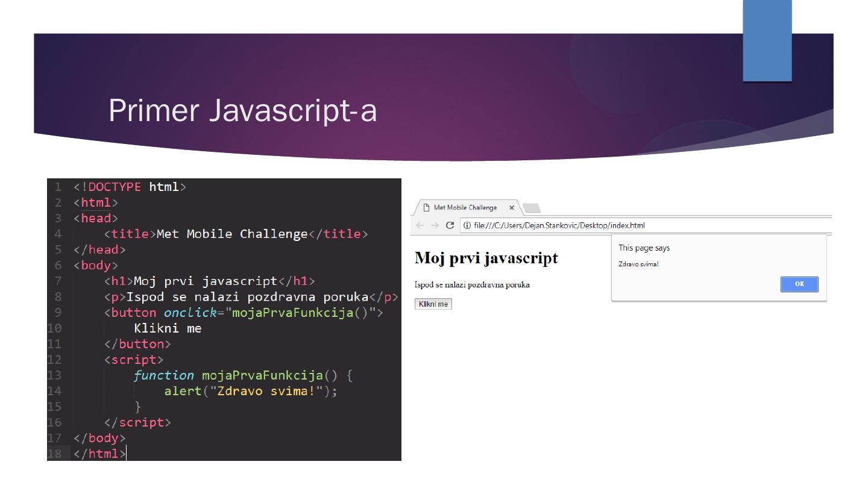868x488 pixels.
Task: Click the </body> closing tag line
Action: [99, 438]
